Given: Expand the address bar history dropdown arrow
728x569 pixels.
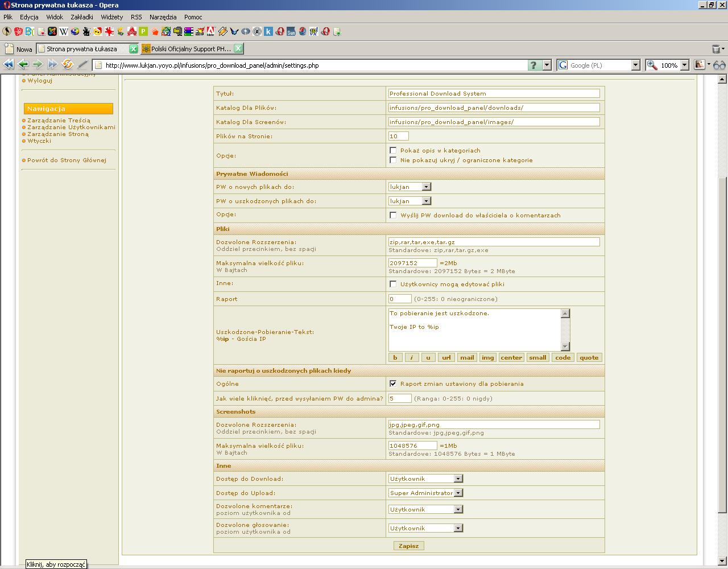Looking at the screenshot, I should 547,65.
